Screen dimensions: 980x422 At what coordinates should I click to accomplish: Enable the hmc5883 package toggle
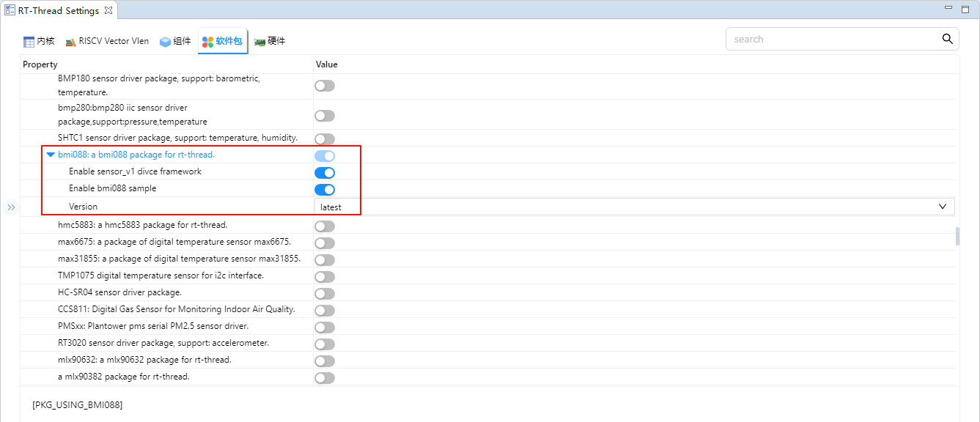click(325, 226)
